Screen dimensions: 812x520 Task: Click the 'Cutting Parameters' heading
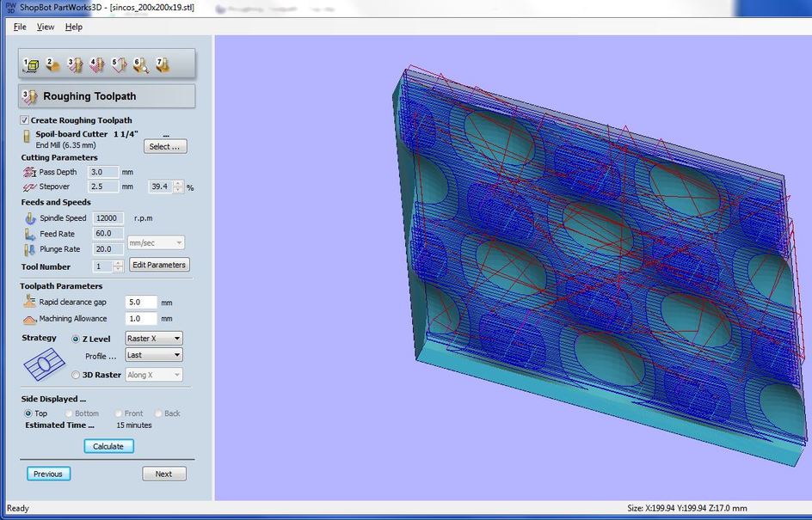pos(59,157)
